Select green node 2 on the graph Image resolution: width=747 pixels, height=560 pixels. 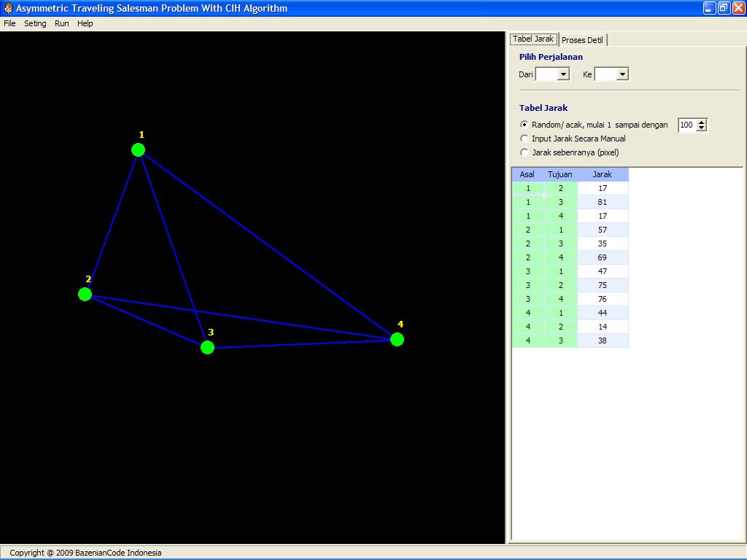85,294
